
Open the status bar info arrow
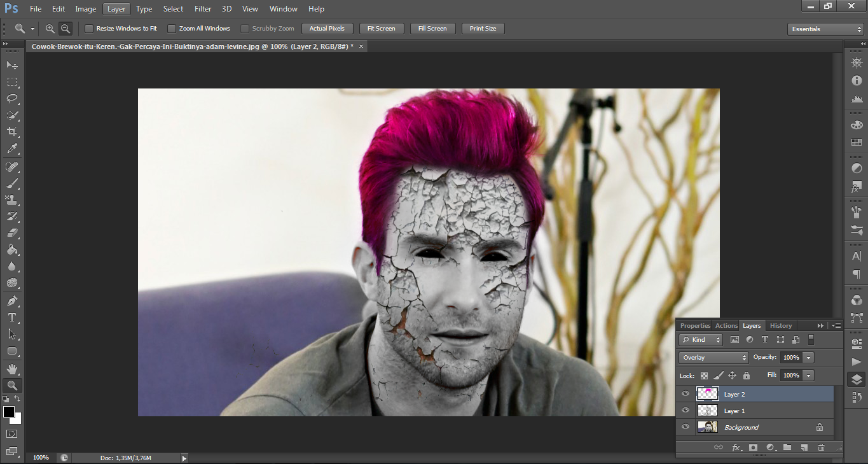[x=184, y=458]
